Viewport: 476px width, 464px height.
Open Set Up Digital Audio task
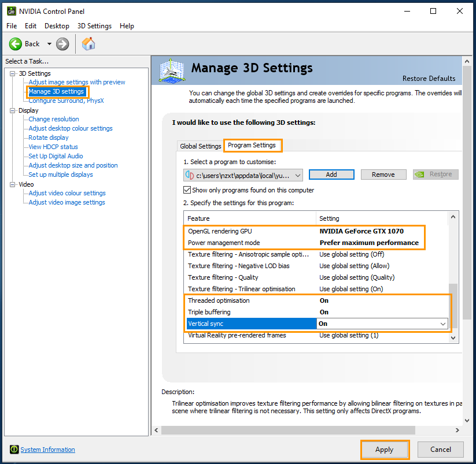pos(56,156)
